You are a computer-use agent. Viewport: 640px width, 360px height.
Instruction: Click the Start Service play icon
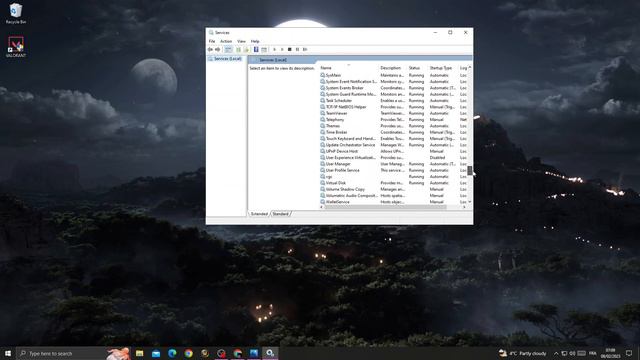pyautogui.click(x=274, y=49)
